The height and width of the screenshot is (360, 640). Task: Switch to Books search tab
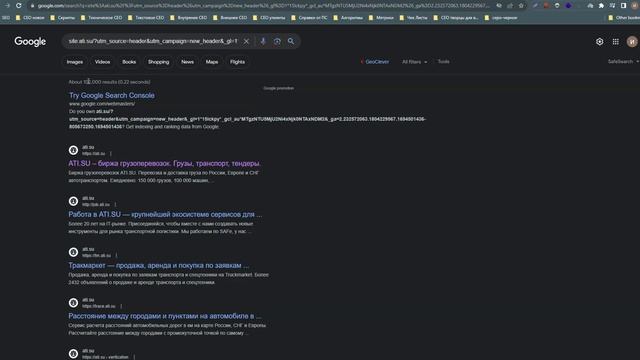[129, 62]
